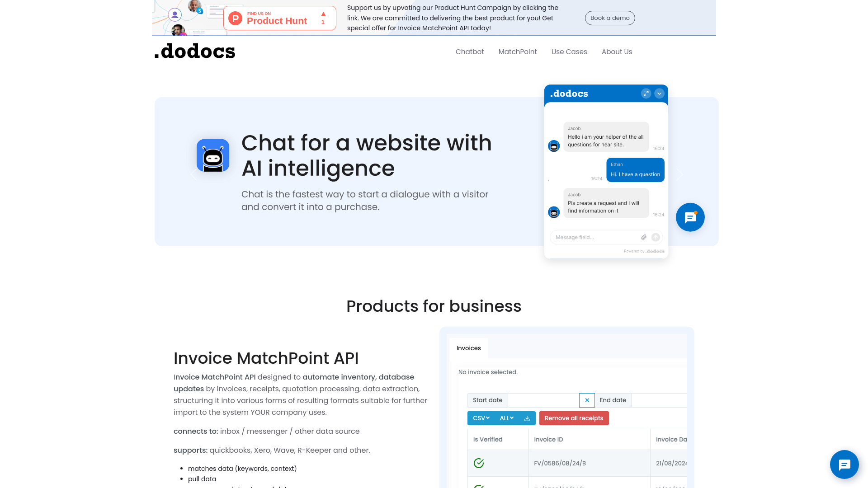Enable the is verified filter toggle
868x488 pixels.
click(x=488, y=439)
